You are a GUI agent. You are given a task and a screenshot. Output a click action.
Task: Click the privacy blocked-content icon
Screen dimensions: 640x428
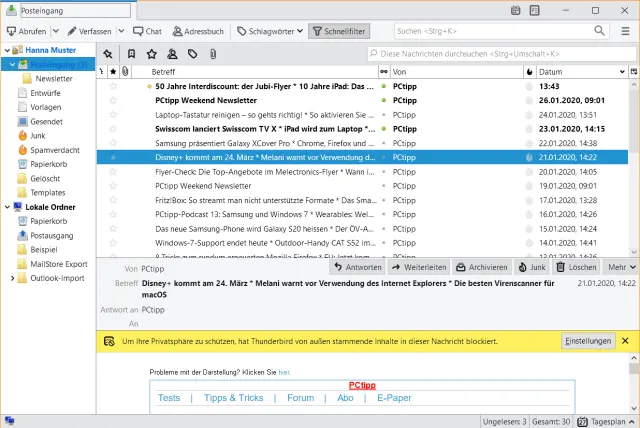(109, 341)
